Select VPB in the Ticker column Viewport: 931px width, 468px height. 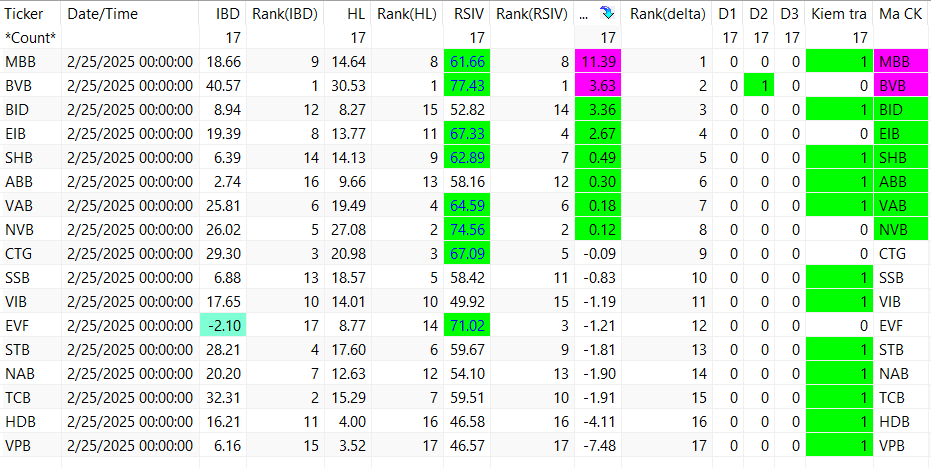click(x=17, y=445)
